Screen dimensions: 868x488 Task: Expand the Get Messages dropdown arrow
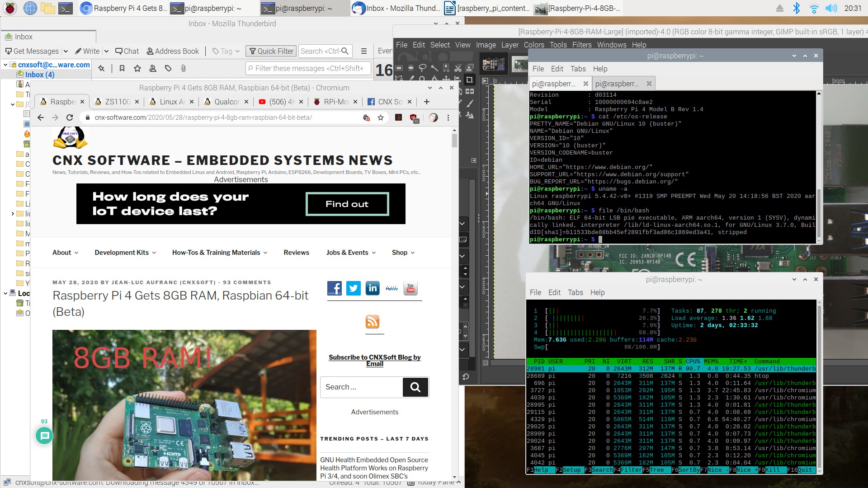click(x=66, y=51)
